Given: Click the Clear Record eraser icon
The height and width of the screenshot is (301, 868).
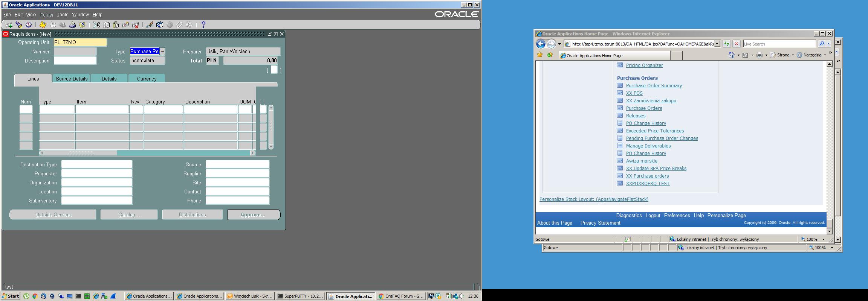Looking at the screenshot, I should (126, 25).
